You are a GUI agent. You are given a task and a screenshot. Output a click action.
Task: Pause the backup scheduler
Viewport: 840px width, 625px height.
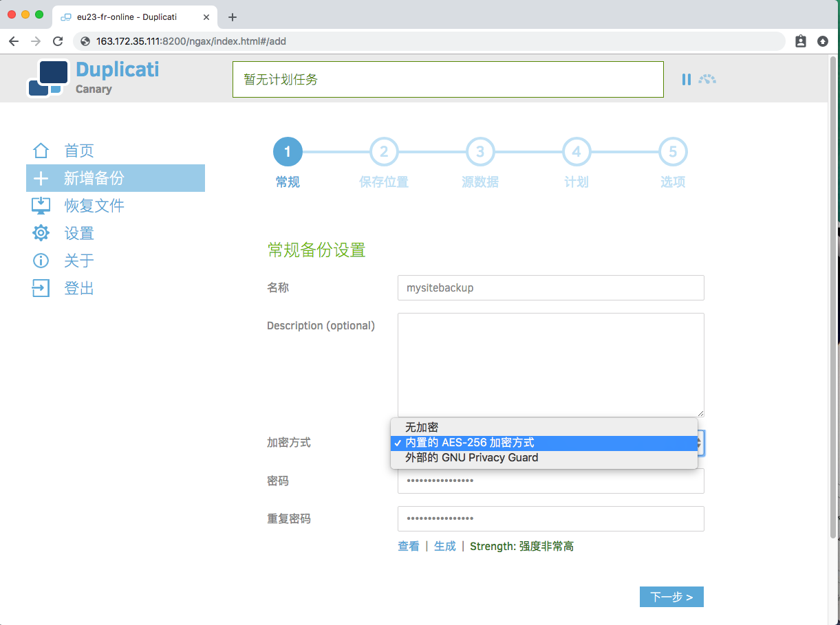686,80
